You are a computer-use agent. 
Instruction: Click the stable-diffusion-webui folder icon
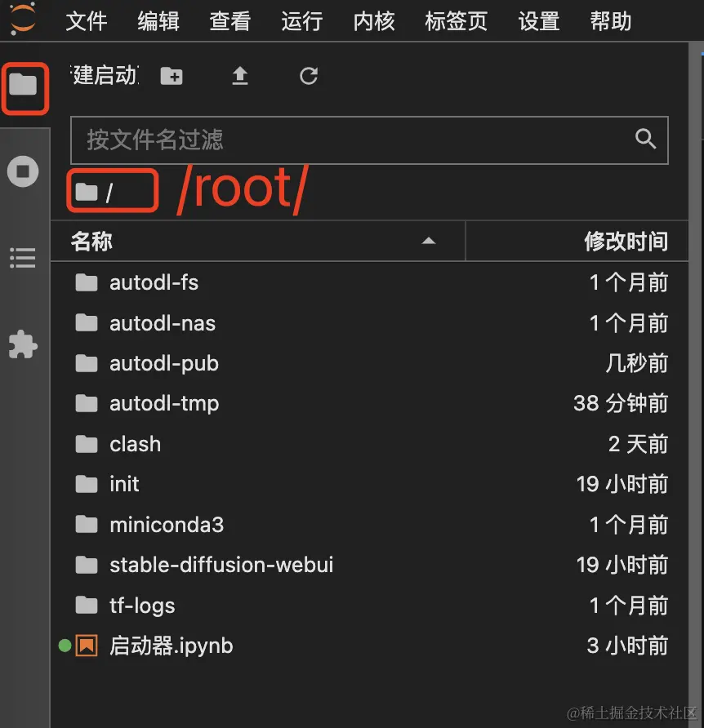[x=87, y=565]
